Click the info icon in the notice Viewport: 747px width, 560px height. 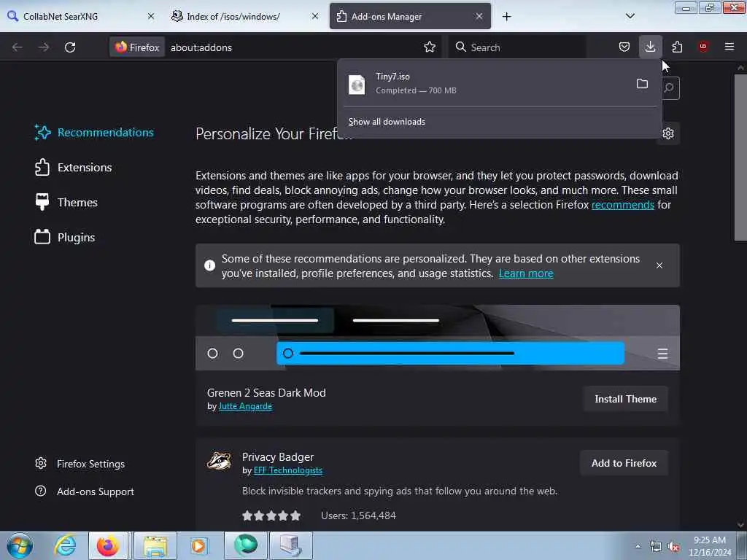[209, 265]
